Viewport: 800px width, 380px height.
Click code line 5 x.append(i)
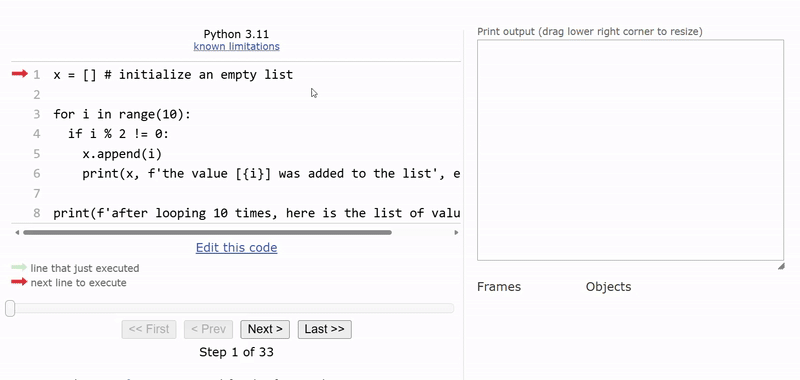pos(122,154)
